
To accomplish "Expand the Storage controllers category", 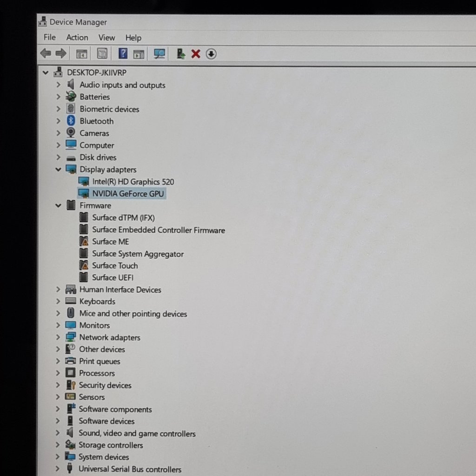I will pos(58,445).
